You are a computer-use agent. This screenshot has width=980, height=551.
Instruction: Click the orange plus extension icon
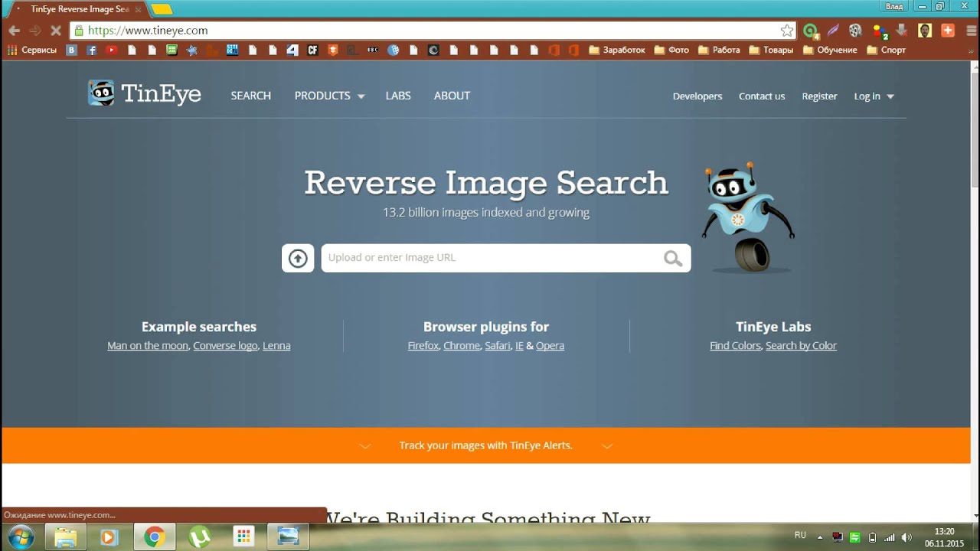948,31
